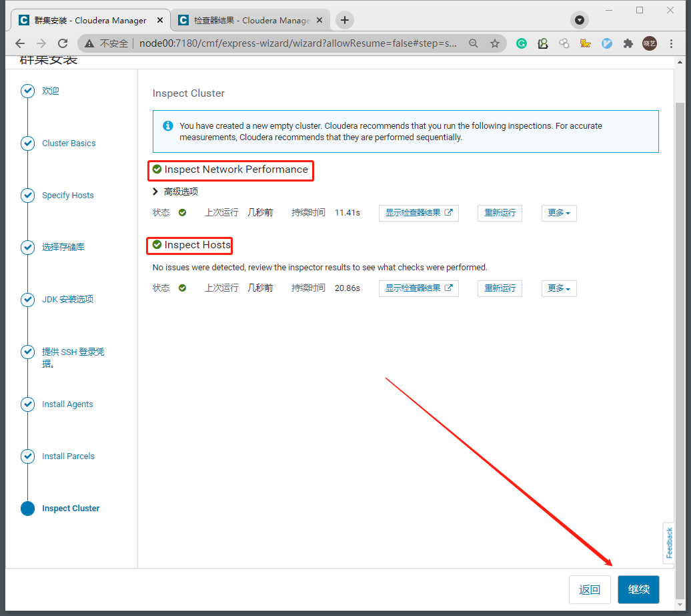Click the blue info icon in the notice

click(x=168, y=126)
